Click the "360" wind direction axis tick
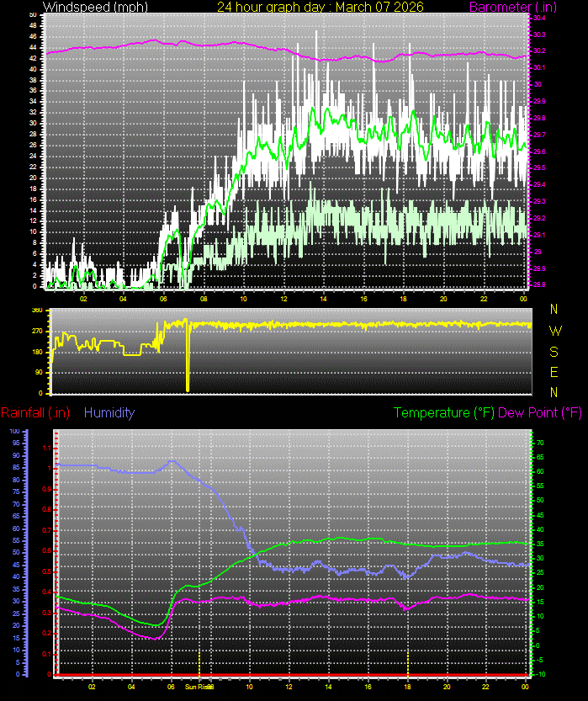 click(x=37, y=311)
